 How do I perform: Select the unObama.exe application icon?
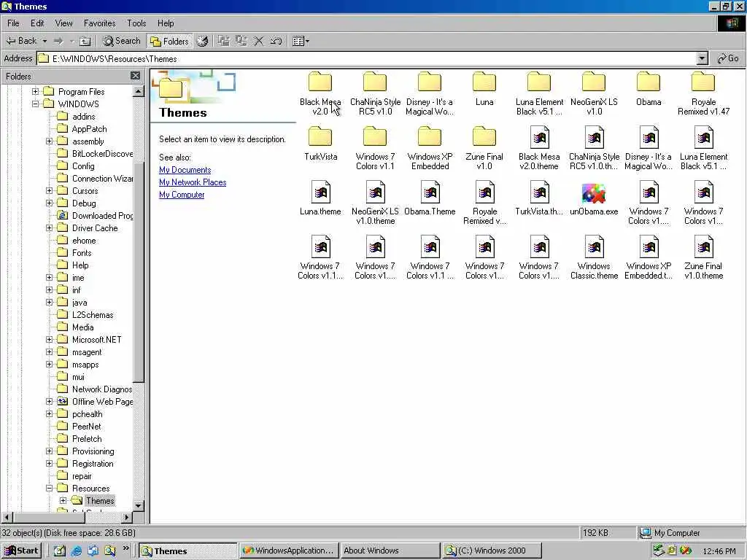coord(594,192)
